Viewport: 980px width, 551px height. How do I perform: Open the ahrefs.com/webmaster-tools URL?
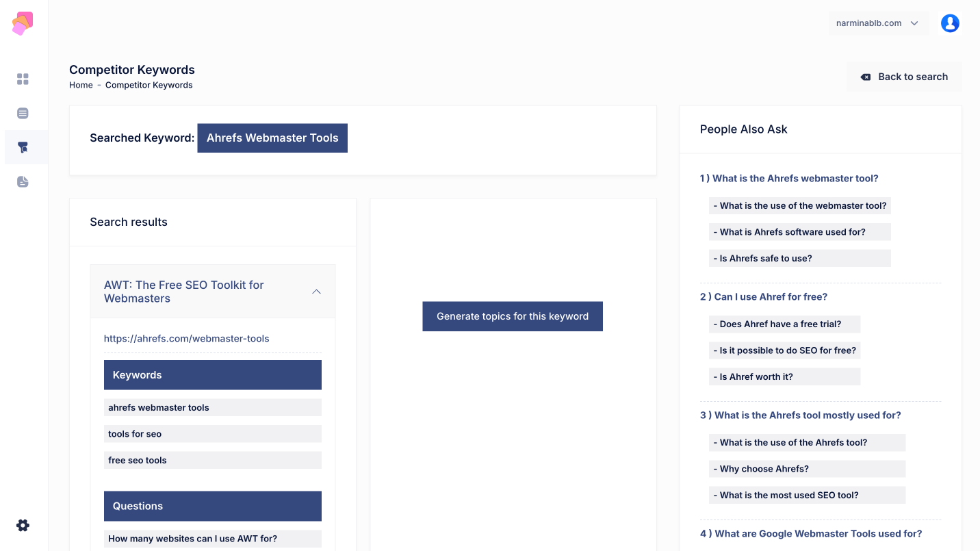[x=187, y=339]
